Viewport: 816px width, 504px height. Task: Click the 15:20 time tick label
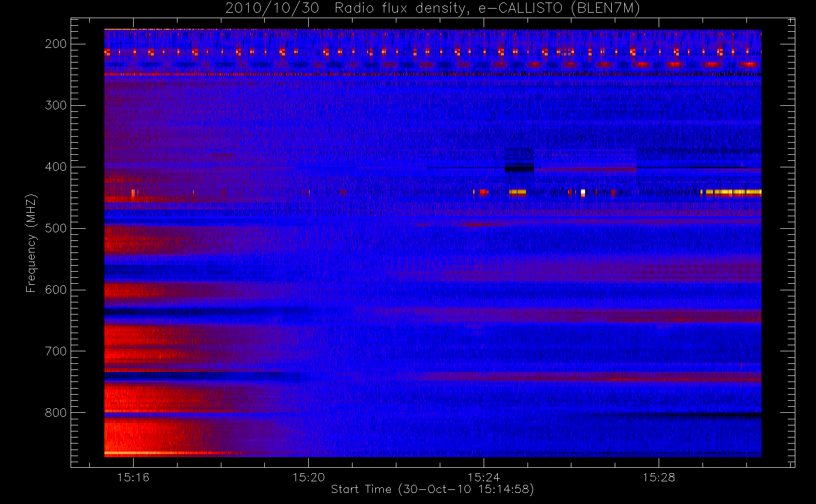[308, 477]
